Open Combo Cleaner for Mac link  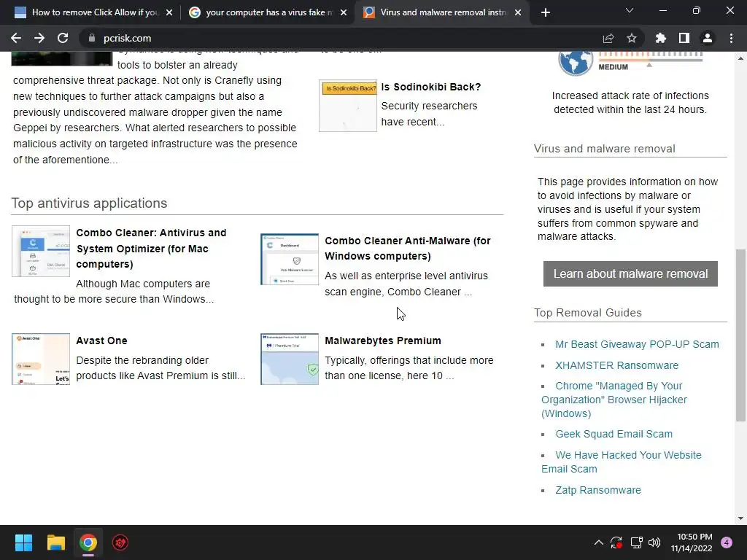(x=151, y=249)
